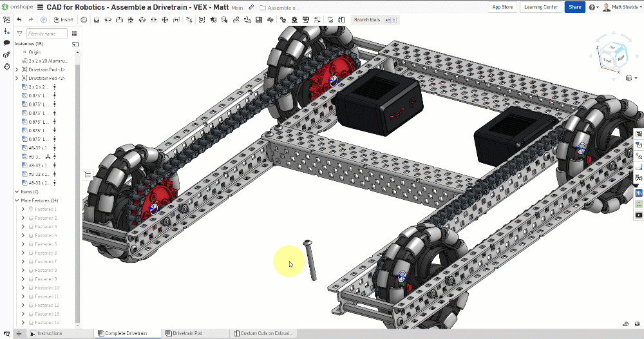Open the top icon in the right-edge panel strip
Screen dimensions: 644x339
pyautogui.click(x=639, y=134)
